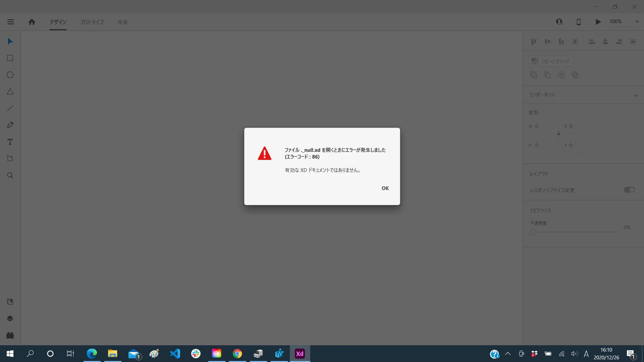Switch to the 共有 tab
Screen dimensions: 644x362
122,22
